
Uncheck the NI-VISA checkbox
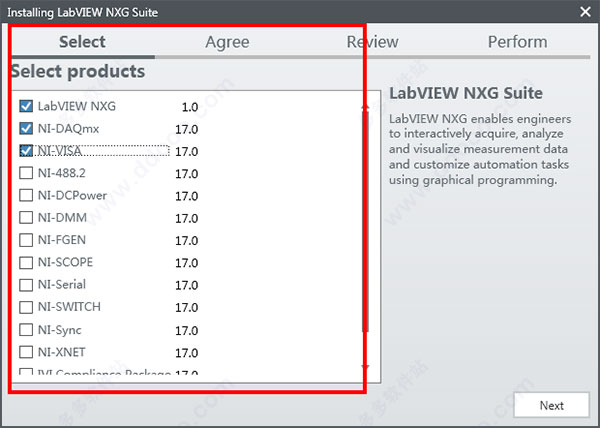tap(26, 151)
